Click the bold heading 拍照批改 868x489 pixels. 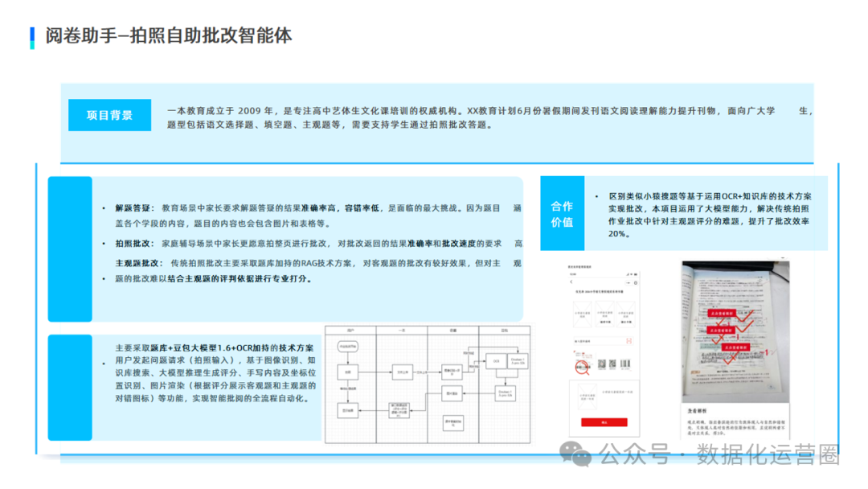[x=133, y=244]
